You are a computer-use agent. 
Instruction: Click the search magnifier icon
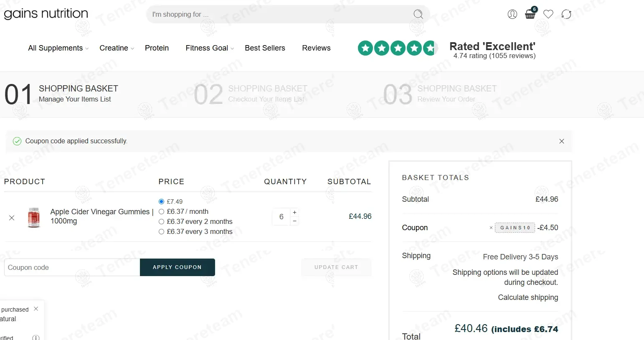point(418,14)
